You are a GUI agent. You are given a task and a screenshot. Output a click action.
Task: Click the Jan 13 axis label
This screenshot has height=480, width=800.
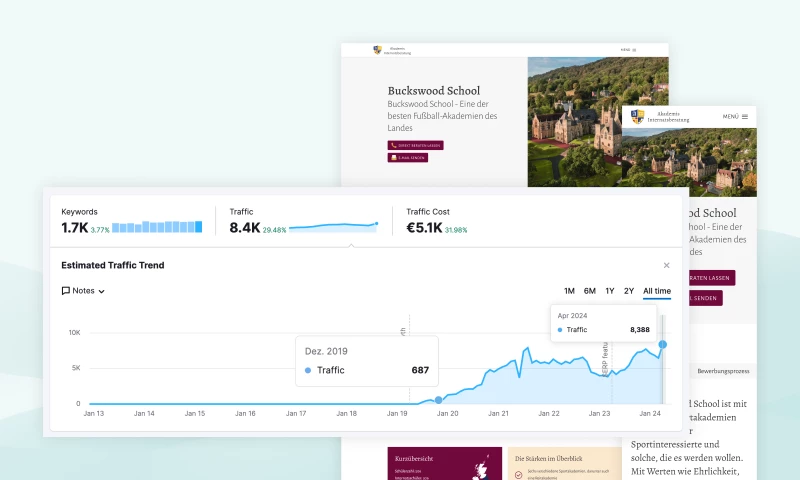coord(93,413)
